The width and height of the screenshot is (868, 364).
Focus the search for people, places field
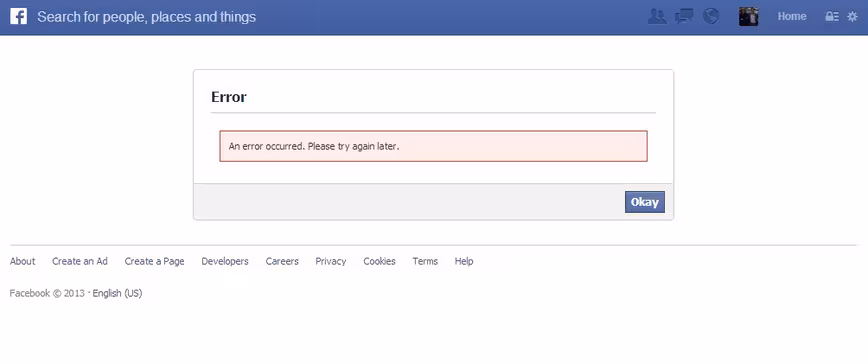(147, 17)
